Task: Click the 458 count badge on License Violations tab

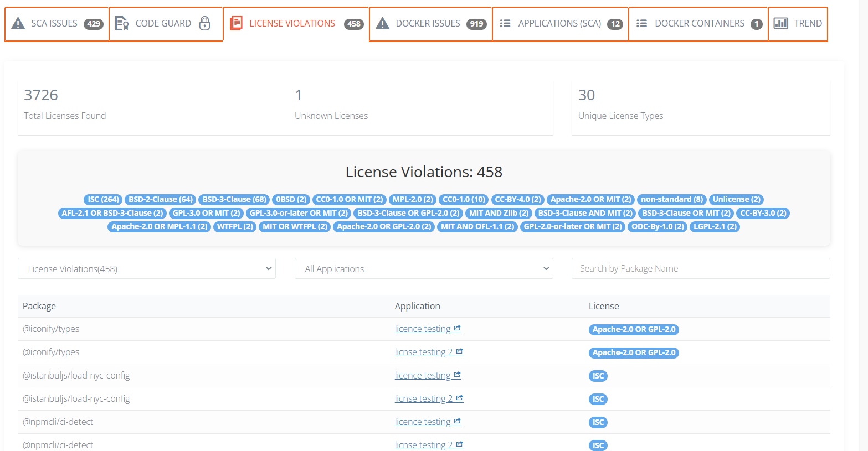Action: (x=354, y=24)
